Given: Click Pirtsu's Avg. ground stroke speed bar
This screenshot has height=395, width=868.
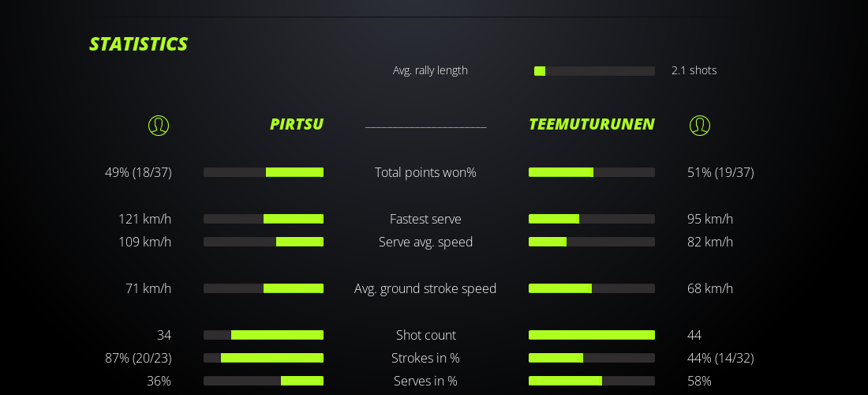Looking at the screenshot, I should [264, 288].
